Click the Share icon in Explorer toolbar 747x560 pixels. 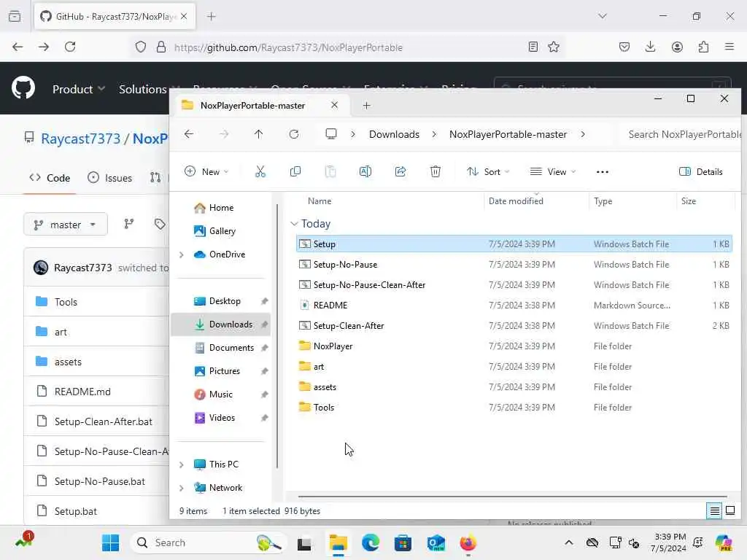coord(400,171)
